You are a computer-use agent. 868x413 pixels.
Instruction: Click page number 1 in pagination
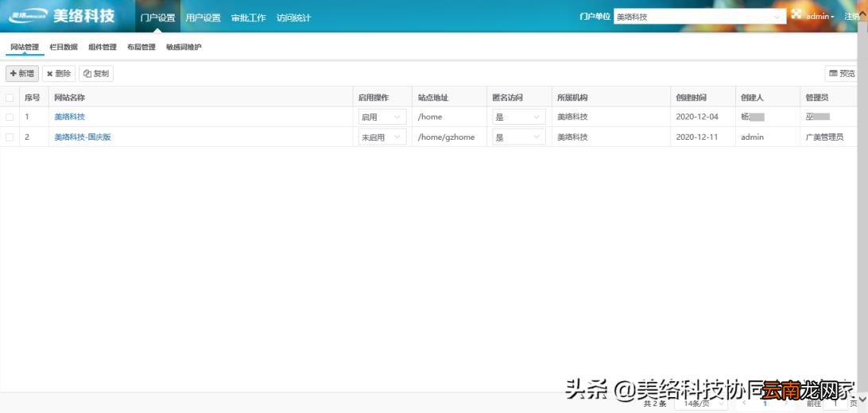coord(765,404)
